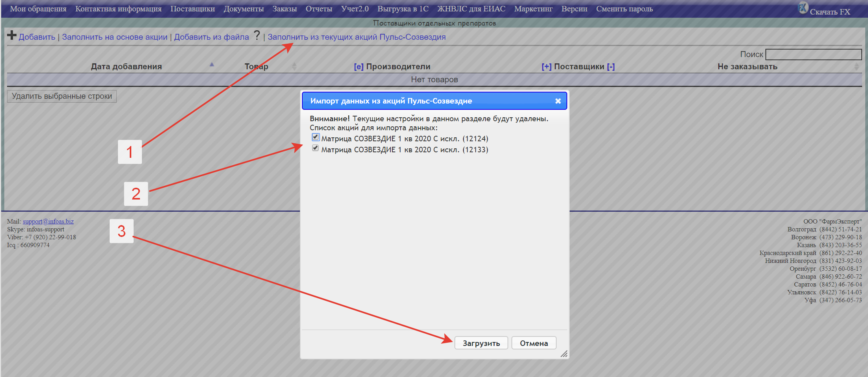
Task: Open the support@infoas.biz email link
Action: coord(48,221)
